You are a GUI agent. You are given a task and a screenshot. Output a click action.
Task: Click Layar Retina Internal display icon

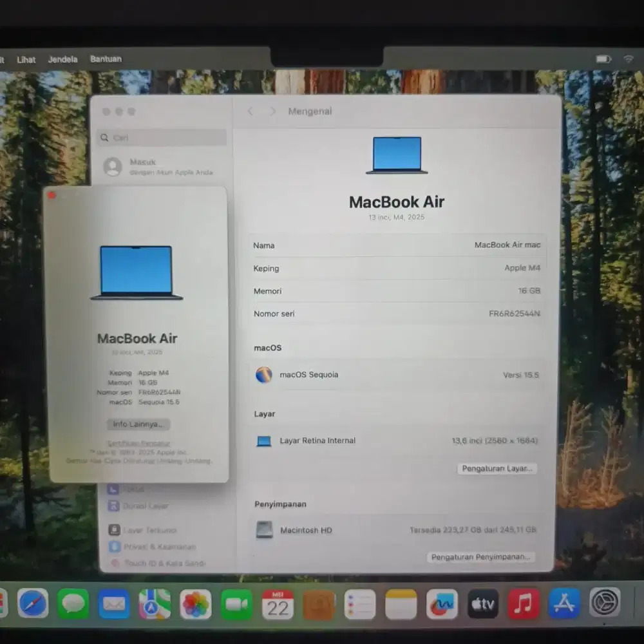coord(263,441)
